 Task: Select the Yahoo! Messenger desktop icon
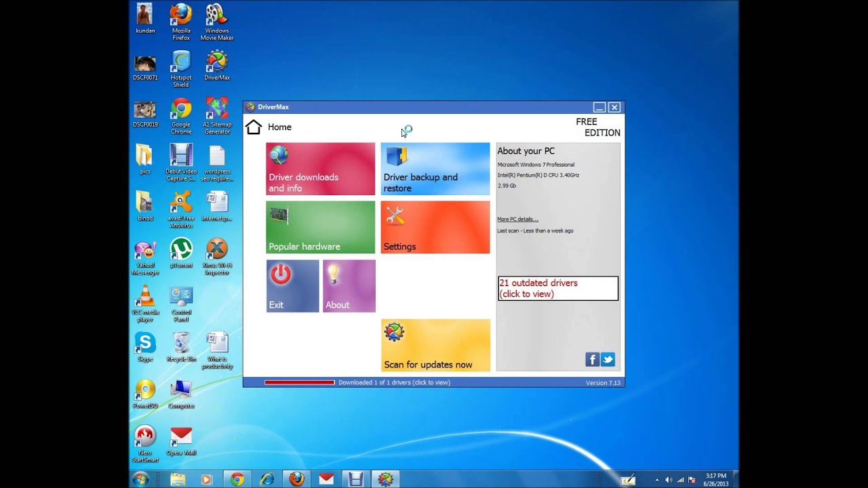pos(145,257)
